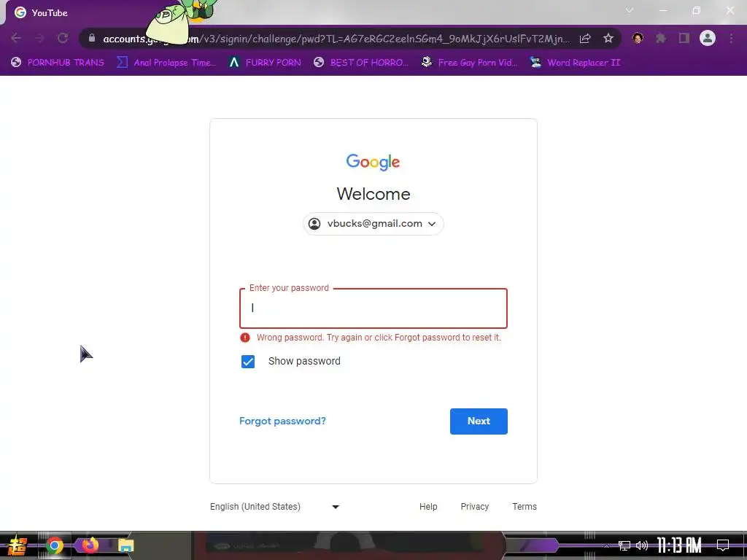
Task: Click the 11:13 AM clock
Action: coord(679,545)
